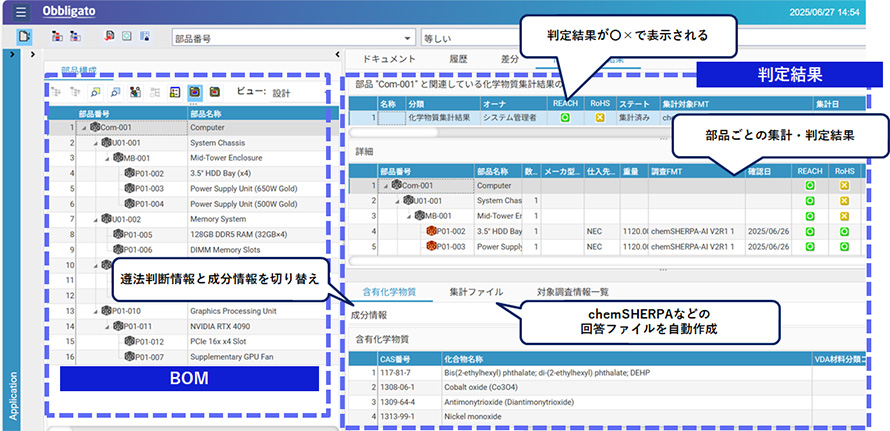Click the yellow-note search icon in BOM toolbar
890x431 pixels.
click(96, 93)
